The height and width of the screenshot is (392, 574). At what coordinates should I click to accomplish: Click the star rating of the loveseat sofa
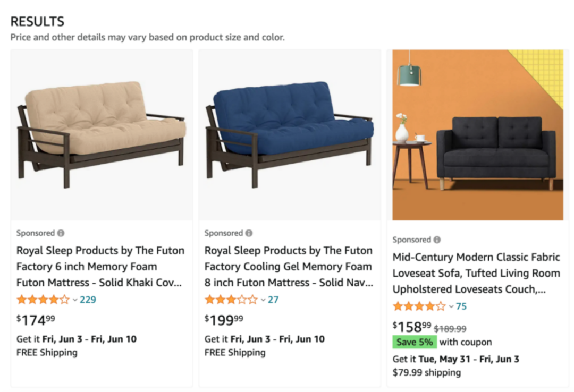pyautogui.click(x=419, y=306)
